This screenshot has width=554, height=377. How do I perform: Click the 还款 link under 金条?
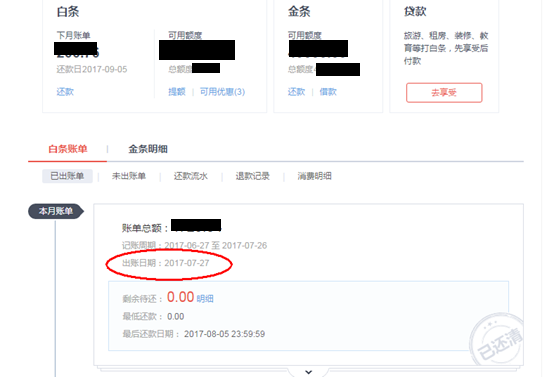tap(296, 92)
